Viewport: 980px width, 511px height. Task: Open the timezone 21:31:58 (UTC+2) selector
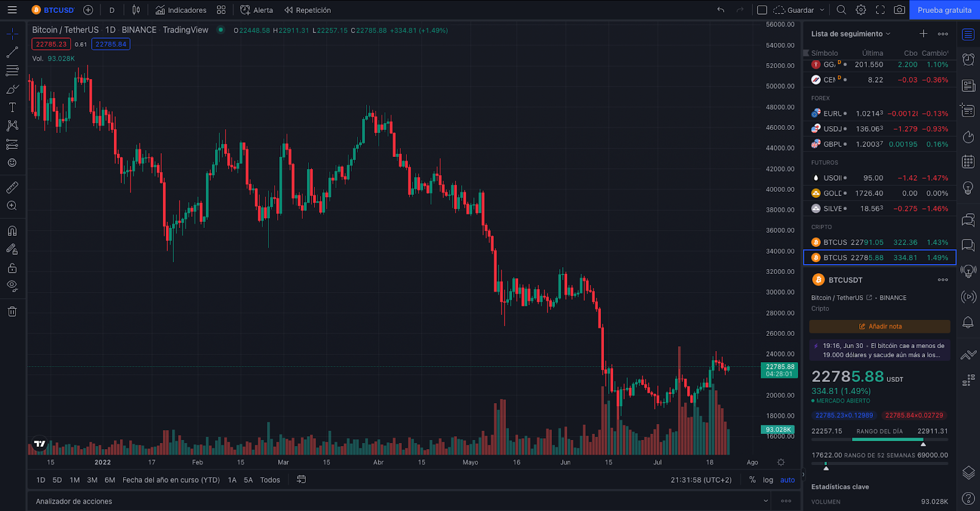click(701, 480)
